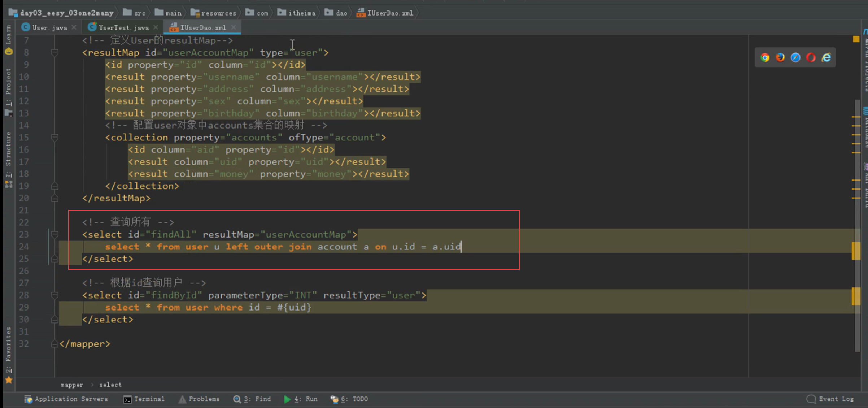
Task: Click the Terminal tool window icon
Action: coord(127,399)
